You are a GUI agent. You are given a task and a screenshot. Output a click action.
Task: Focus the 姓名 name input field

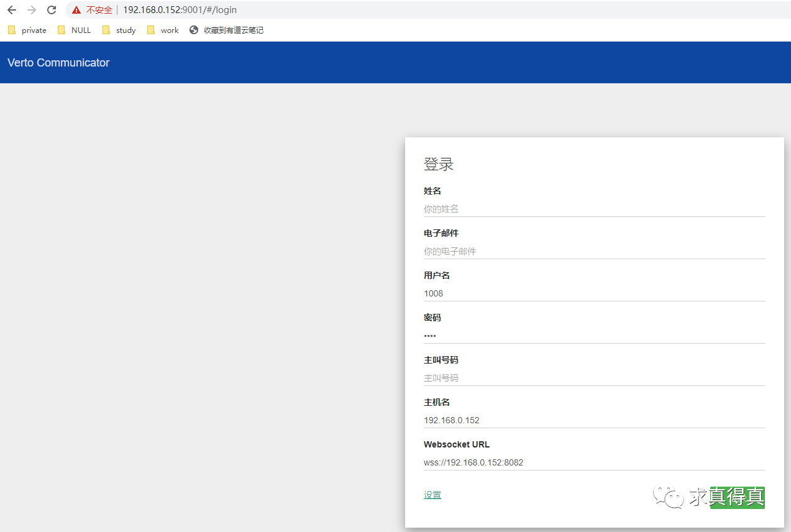click(594, 209)
